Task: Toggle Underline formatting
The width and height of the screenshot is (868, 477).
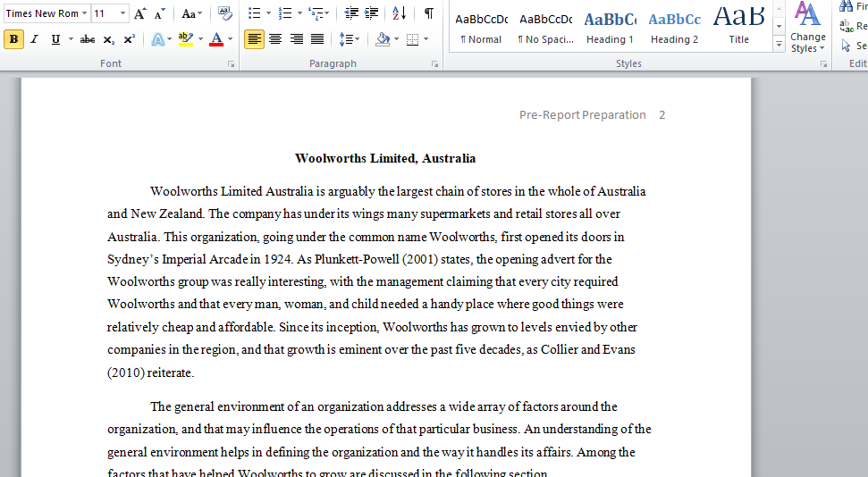Action: click(55, 39)
